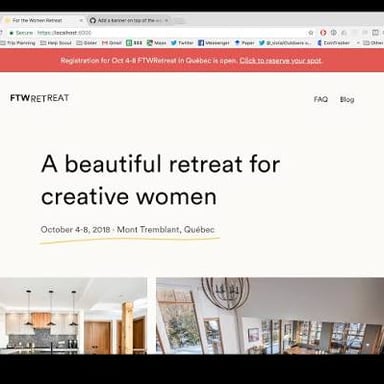The width and height of the screenshot is (384, 384).
Task: Switch to the For the Women Retreat tab
Action: pyautogui.click(x=42, y=21)
